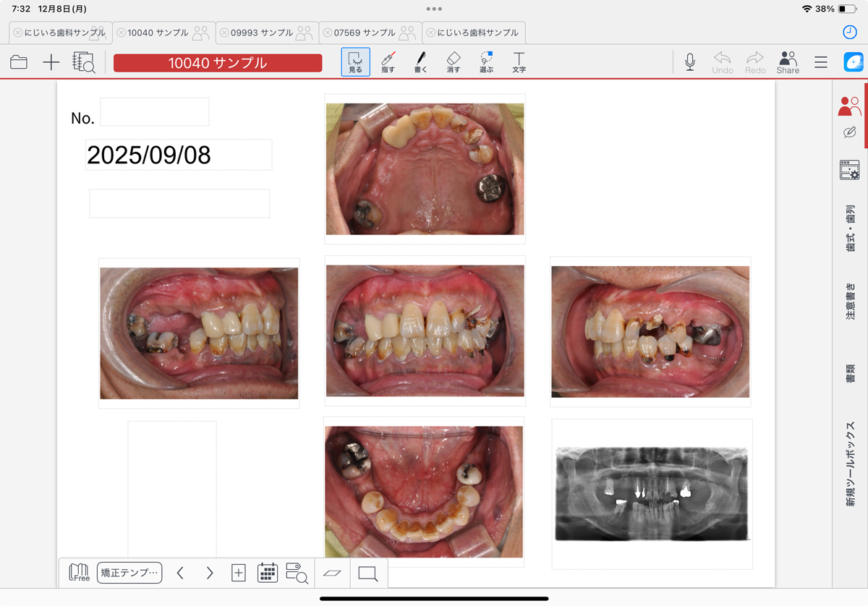Image resolution: width=868 pixels, height=606 pixels.
Task: Switch to the 07569 サンプル tab
Action: [x=364, y=33]
